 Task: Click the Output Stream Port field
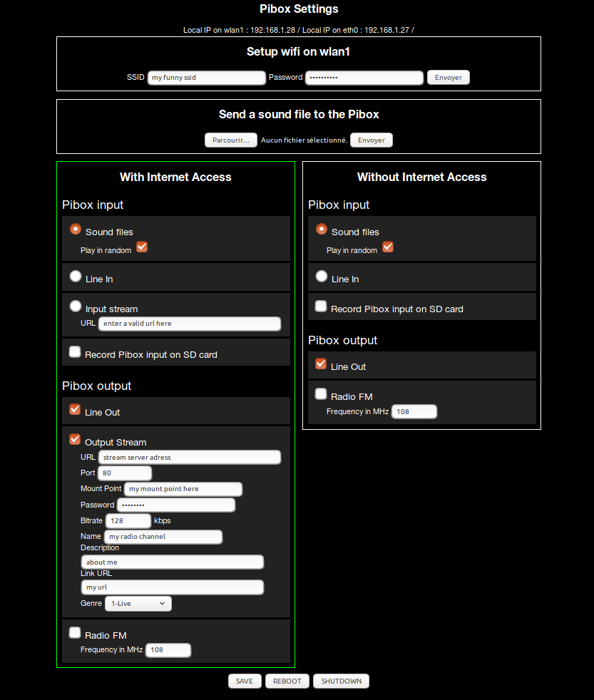tap(125, 473)
